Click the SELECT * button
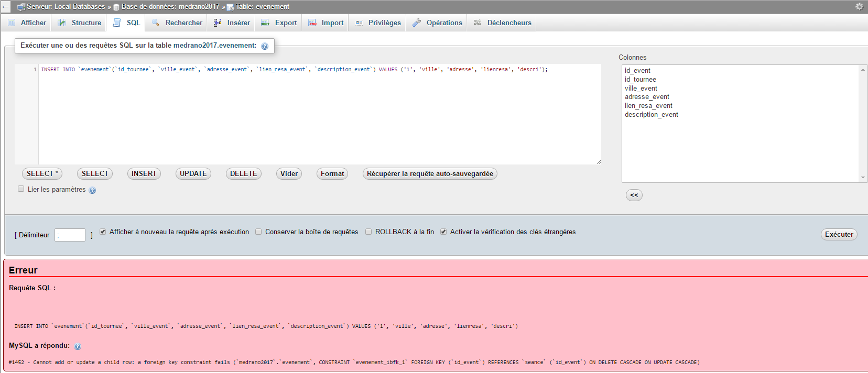The width and height of the screenshot is (868, 373). point(42,173)
